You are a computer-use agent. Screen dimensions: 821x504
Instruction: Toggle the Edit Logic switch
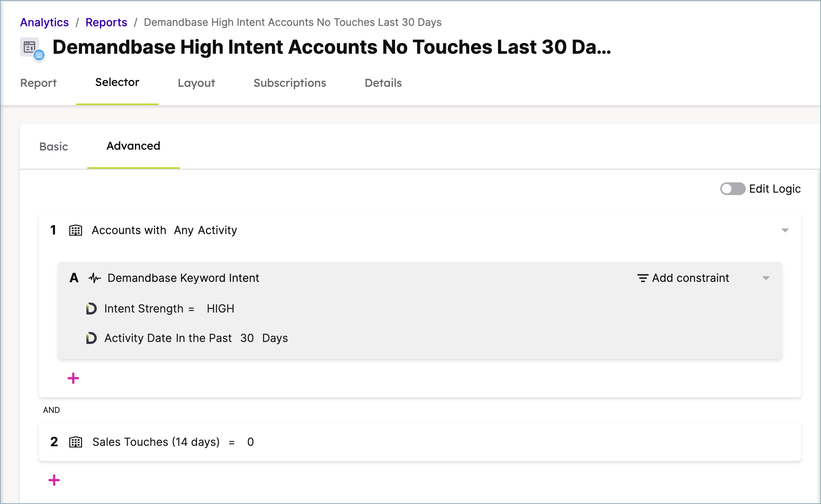coord(733,189)
